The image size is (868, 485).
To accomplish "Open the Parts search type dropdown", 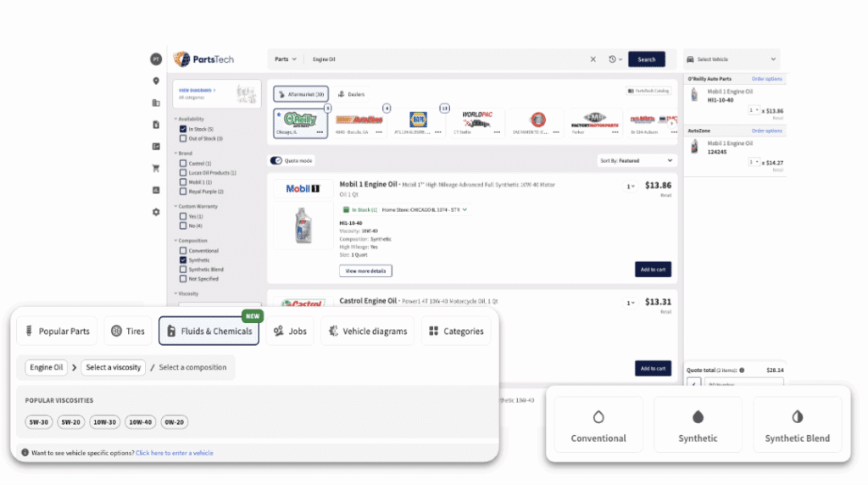I will tap(286, 59).
